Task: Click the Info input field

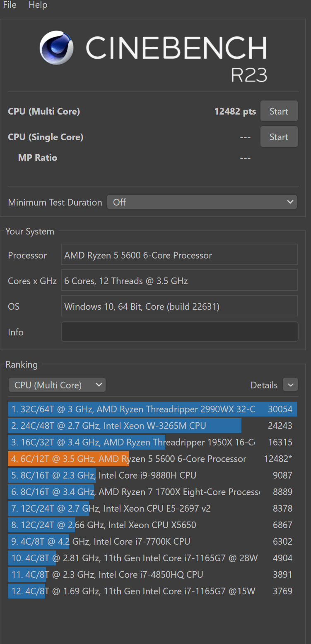Action: [x=179, y=332]
